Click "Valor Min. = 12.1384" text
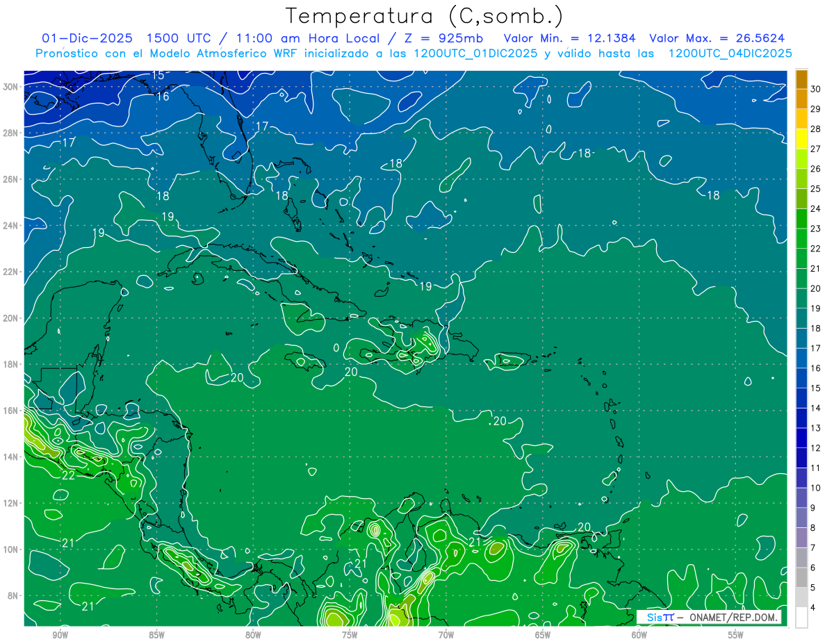Viewport: 834px width, 644px height. tap(569, 38)
